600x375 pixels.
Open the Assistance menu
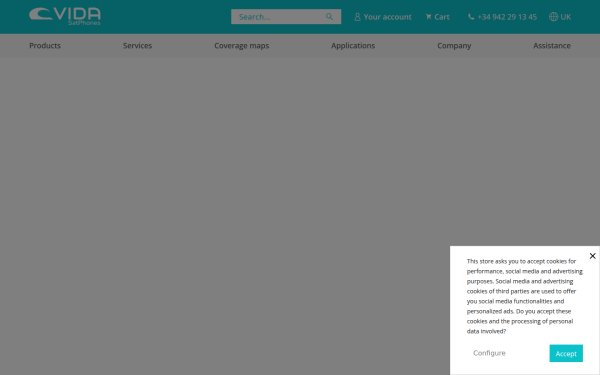pos(552,46)
